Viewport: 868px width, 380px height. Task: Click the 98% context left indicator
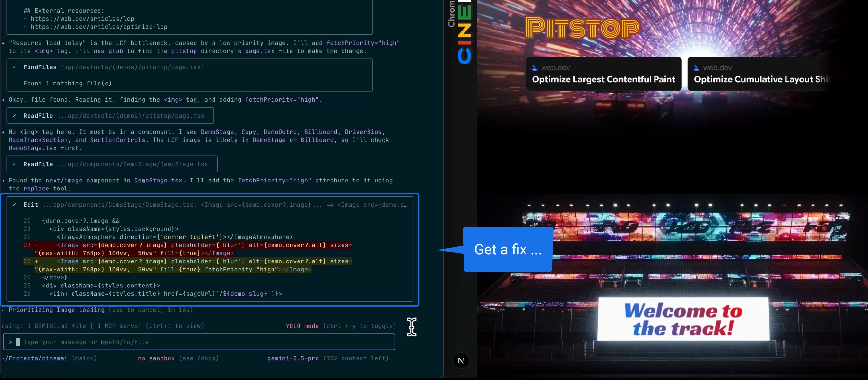[x=355, y=358]
